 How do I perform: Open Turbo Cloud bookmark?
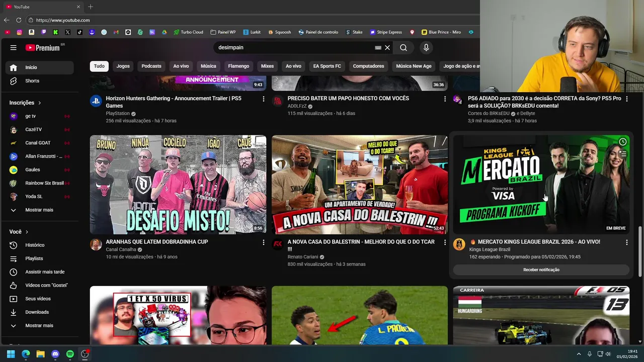click(x=188, y=32)
